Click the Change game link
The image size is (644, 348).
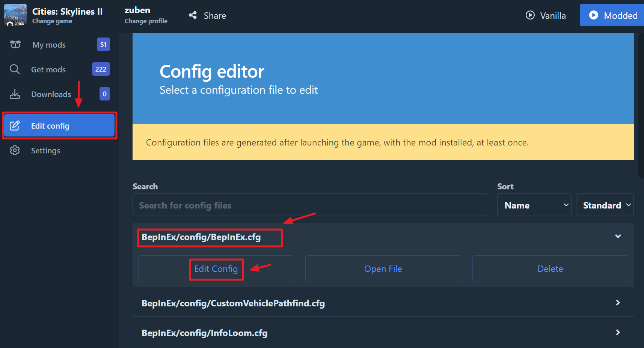[52, 21]
